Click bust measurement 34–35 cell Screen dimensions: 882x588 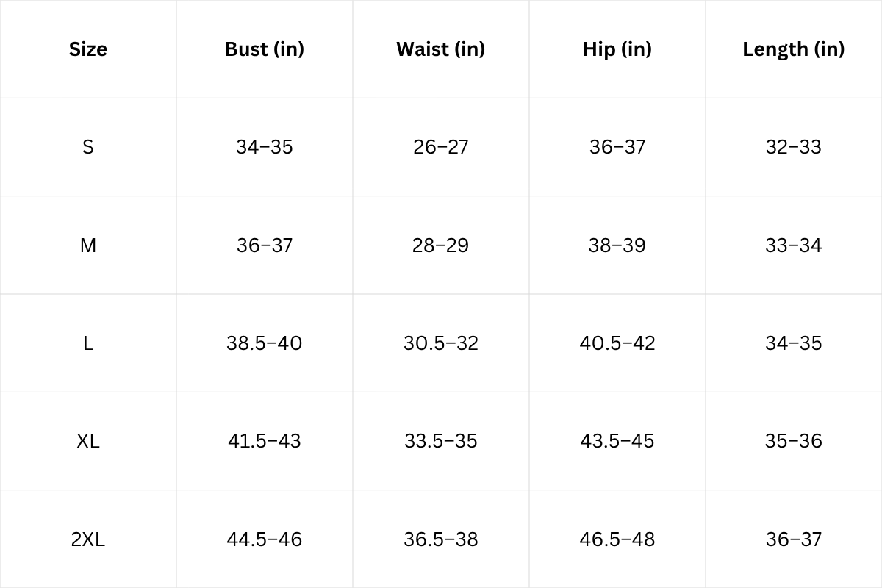(x=265, y=147)
